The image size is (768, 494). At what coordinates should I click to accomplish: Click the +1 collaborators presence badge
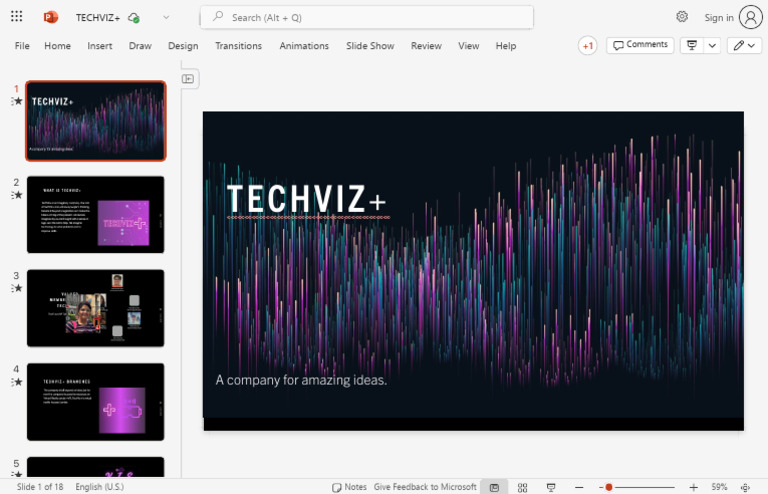click(x=587, y=46)
